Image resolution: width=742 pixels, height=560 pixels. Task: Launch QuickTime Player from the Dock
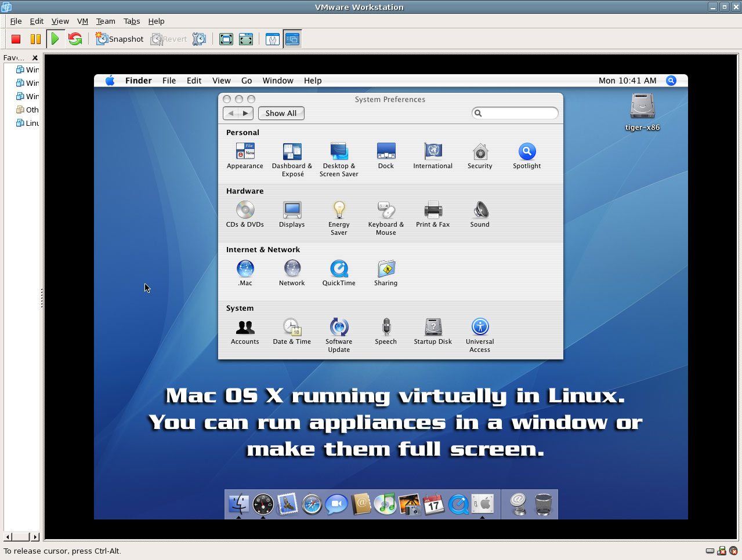[x=458, y=504]
